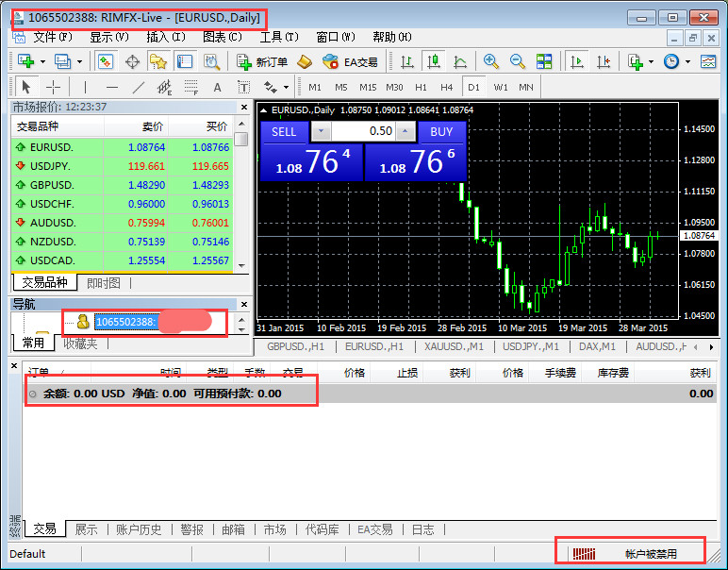728x570 pixels.
Task: Open the 工具(T) menu
Action: (278, 37)
